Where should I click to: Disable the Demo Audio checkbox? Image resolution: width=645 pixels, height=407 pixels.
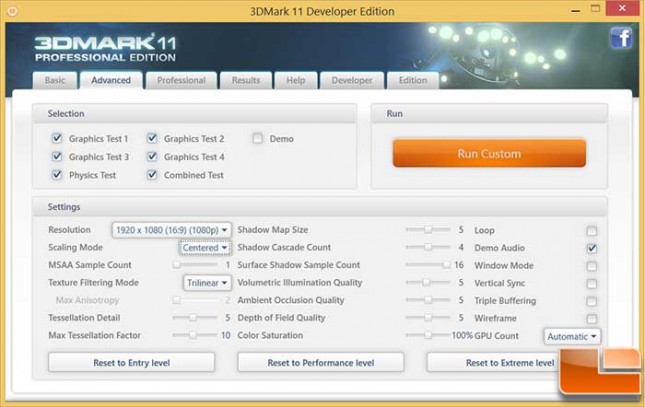coord(592,248)
